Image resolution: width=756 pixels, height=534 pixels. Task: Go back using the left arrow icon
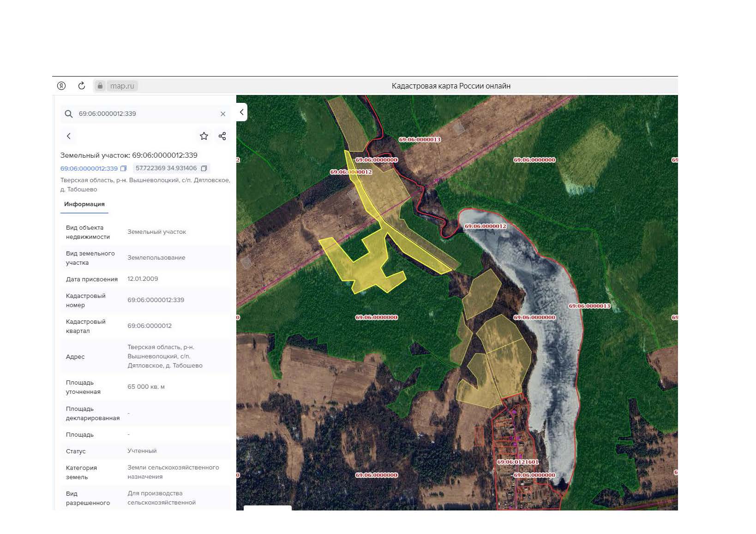point(69,136)
